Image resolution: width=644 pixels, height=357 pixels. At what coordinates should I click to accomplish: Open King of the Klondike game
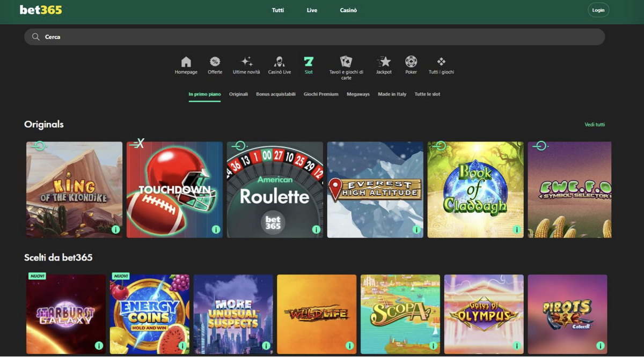click(x=74, y=190)
